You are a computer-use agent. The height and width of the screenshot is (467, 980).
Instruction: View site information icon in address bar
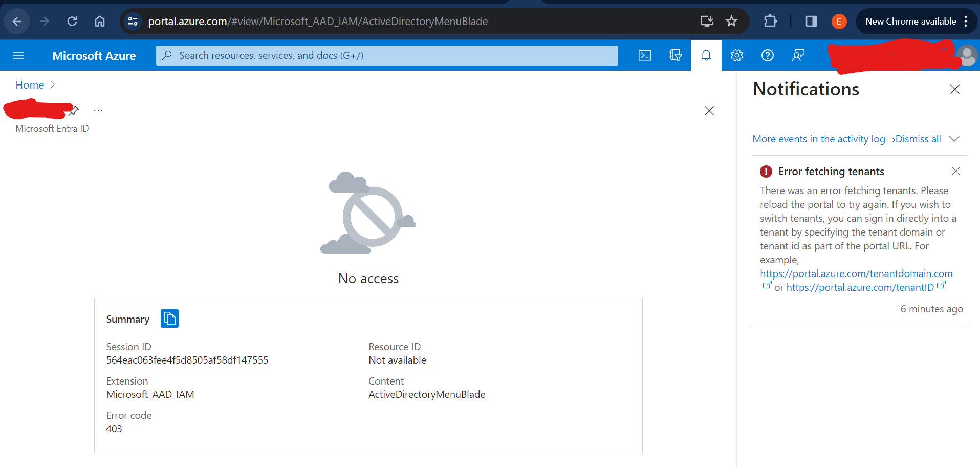coord(133,22)
